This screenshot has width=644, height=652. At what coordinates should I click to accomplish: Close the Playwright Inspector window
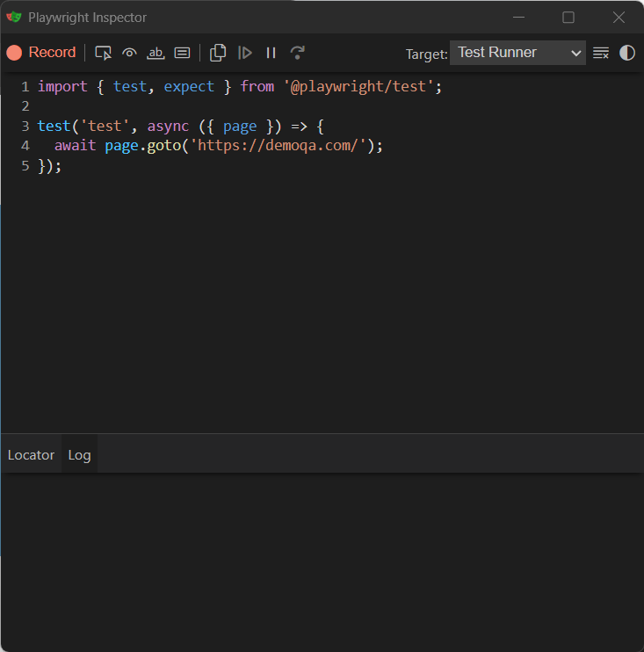619,17
